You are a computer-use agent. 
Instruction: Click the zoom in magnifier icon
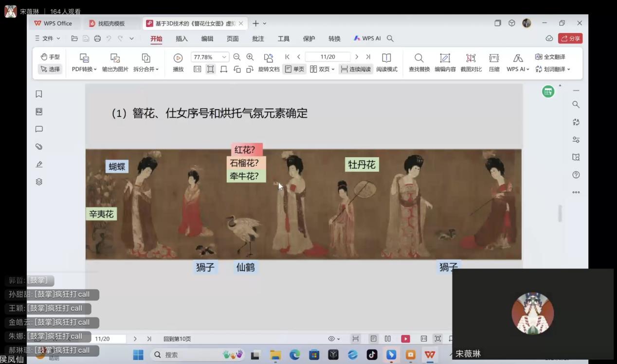pos(250,57)
